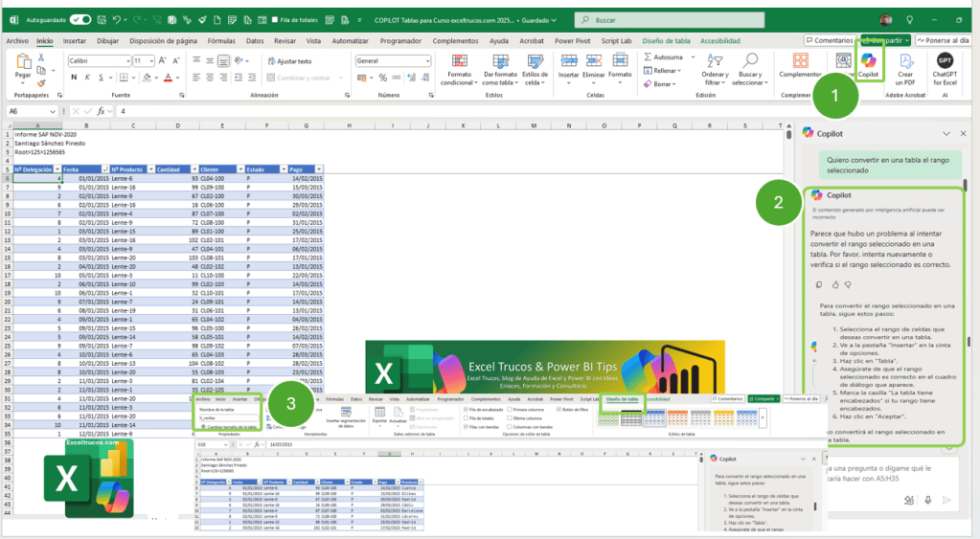Viewport: 980px width, 539px height.
Task: Switch to the Insertar ribbon tab
Action: pos(75,41)
